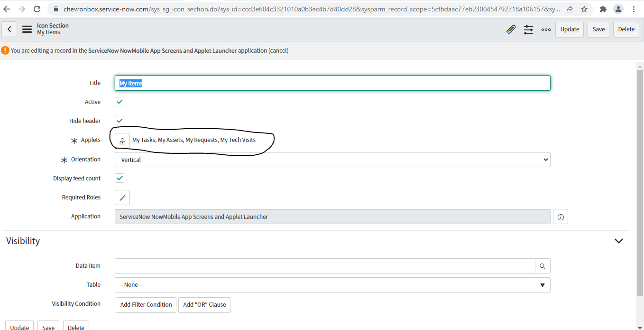The height and width of the screenshot is (330, 644).
Task: Open the form context menu hamburger icon
Action: pos(27,29)
